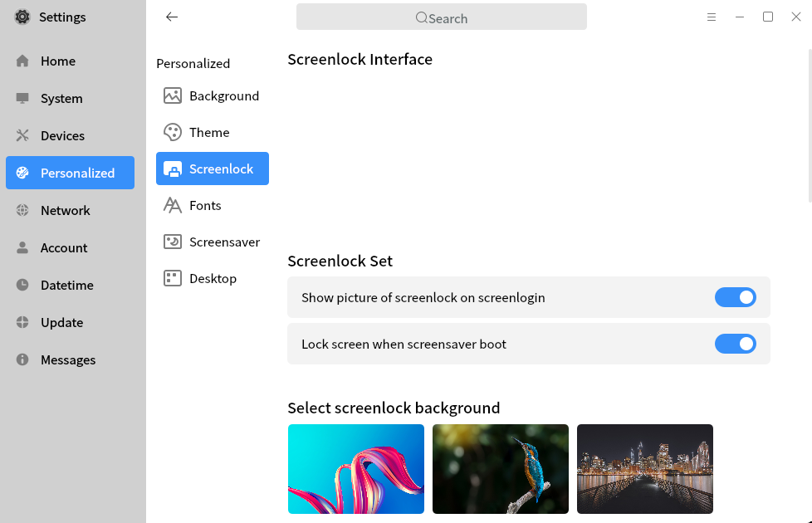Open the Account settings page
The width and height of the screenshot is (812, 523).
click(x=63, y=247)
